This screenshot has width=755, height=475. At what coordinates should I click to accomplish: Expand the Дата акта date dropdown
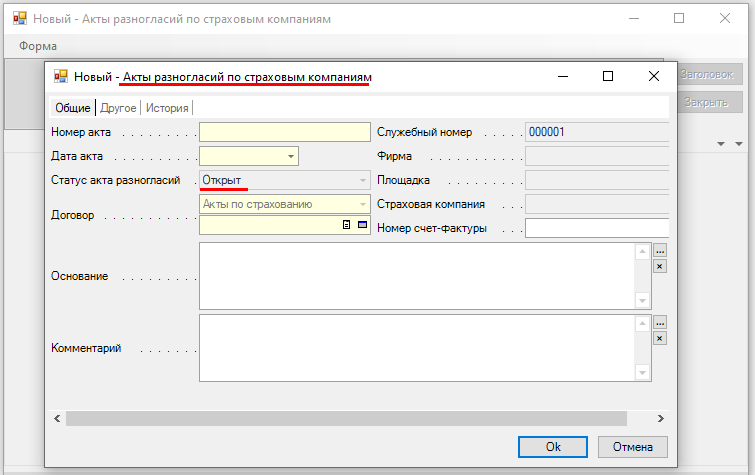(290, 156)
